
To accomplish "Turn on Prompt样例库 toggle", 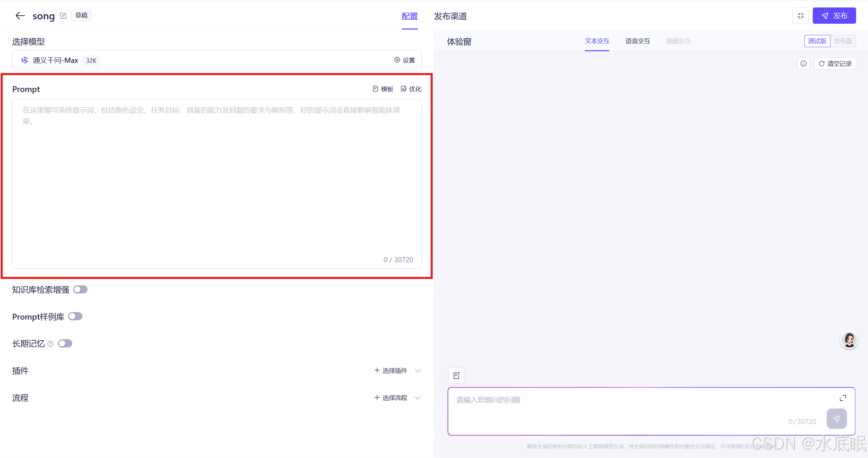I will tap(75, 316).
